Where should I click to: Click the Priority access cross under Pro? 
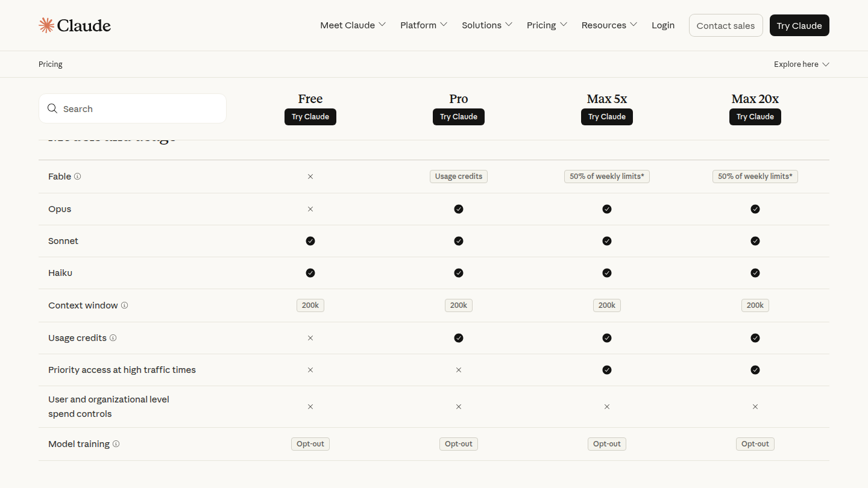(459, 370)
